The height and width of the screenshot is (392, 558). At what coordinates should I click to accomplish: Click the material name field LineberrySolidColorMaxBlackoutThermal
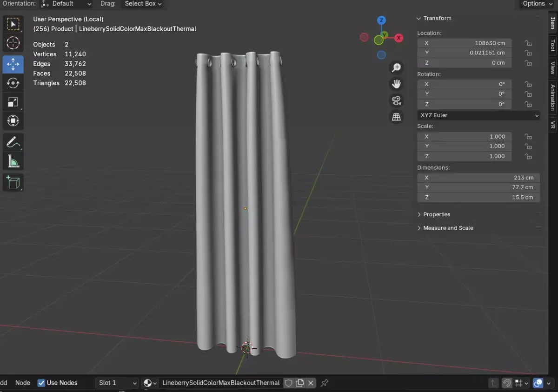(221, 383)
